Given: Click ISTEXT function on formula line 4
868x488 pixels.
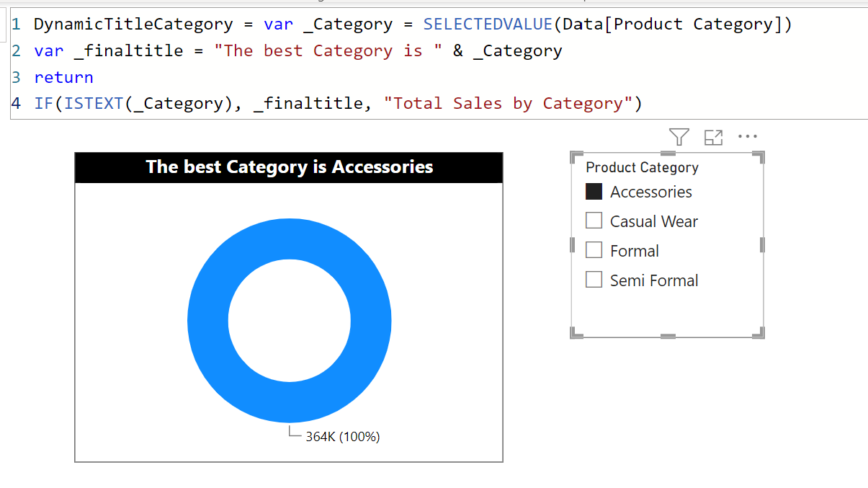Looking at the screenshot, I should pos(94,104).
